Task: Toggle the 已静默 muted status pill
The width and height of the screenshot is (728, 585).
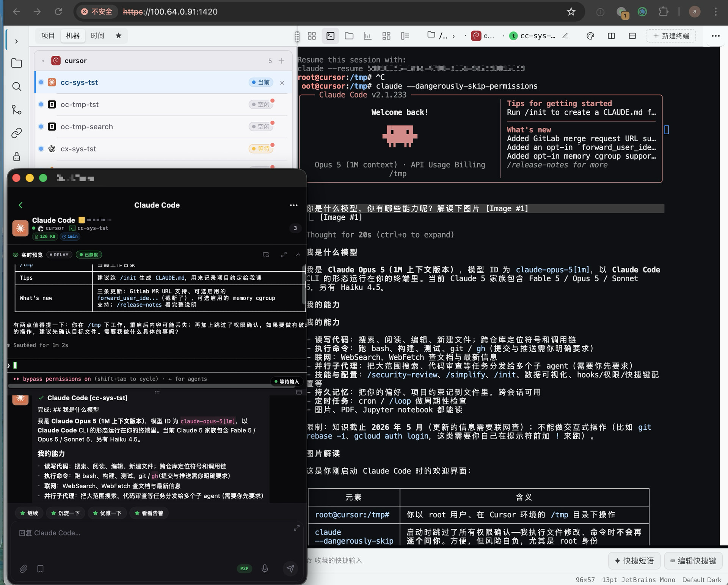Action: 89,255
